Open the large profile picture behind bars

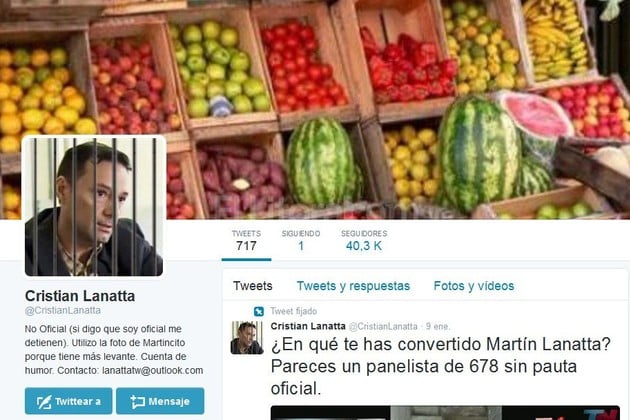coord(94,207)
